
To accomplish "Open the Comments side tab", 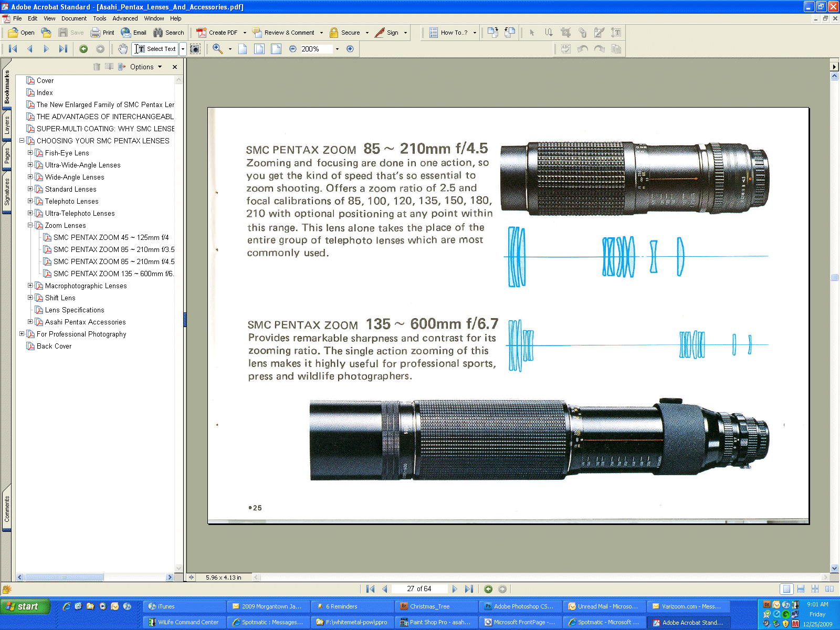I will tap(7, 509).
